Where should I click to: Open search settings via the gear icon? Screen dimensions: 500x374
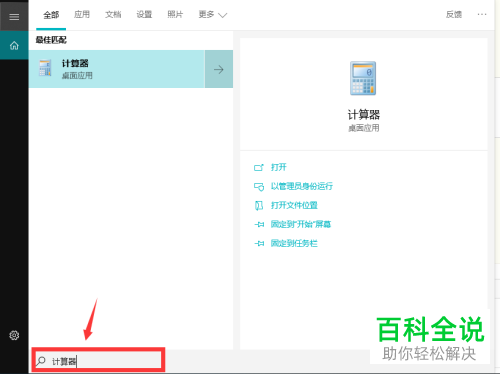[x=14, y=335]
